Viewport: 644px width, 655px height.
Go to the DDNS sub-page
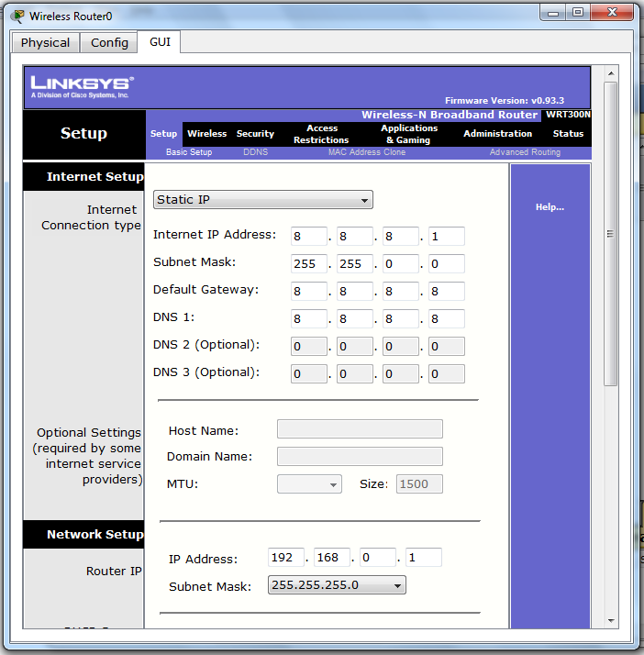tap(256, 152)
